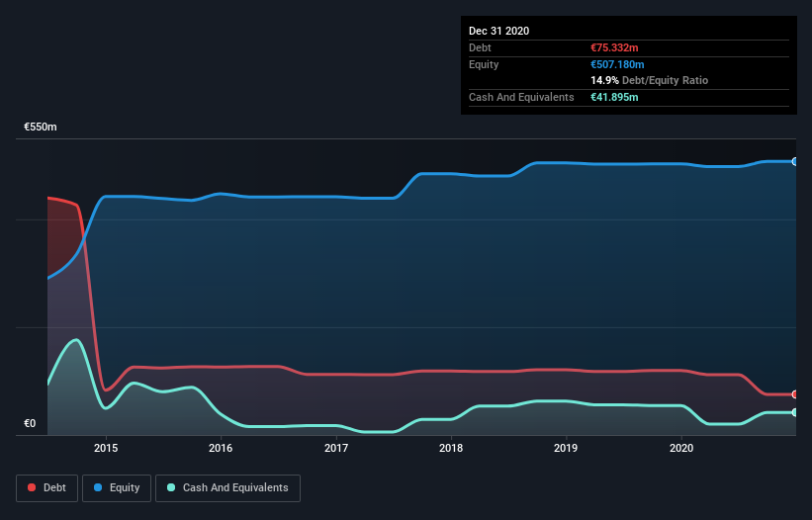
Task: Select the Cash endpoint marker at Dec 2020
Action: point(794,412)
